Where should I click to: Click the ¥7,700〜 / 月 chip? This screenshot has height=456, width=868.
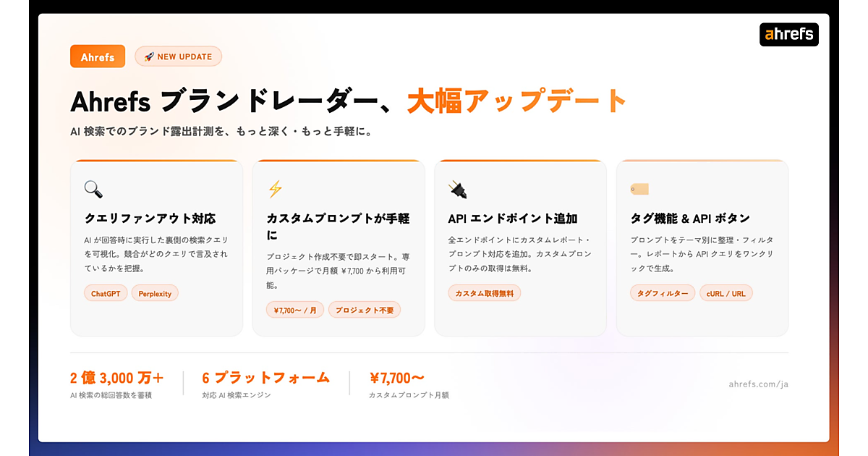point(295,310)
